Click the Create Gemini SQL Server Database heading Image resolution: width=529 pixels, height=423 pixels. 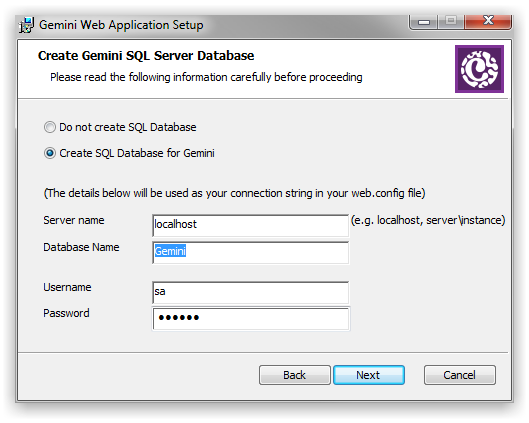(146, 56)
